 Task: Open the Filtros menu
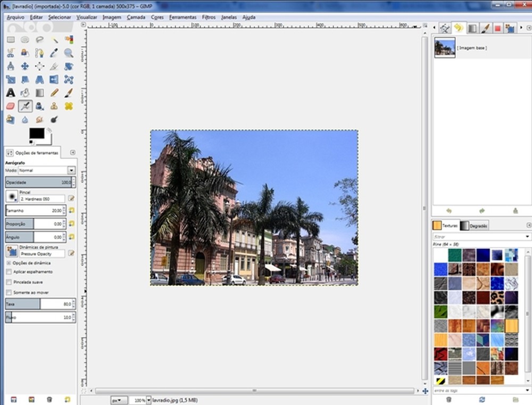point(209,17)
